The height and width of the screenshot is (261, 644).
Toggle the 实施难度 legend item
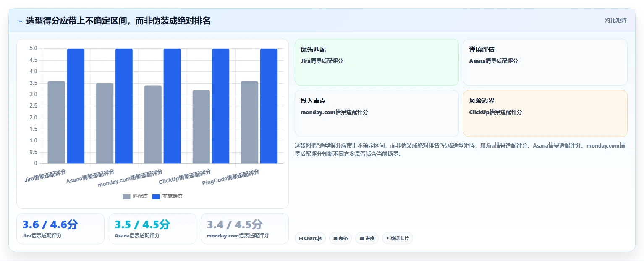click(167, 196)
